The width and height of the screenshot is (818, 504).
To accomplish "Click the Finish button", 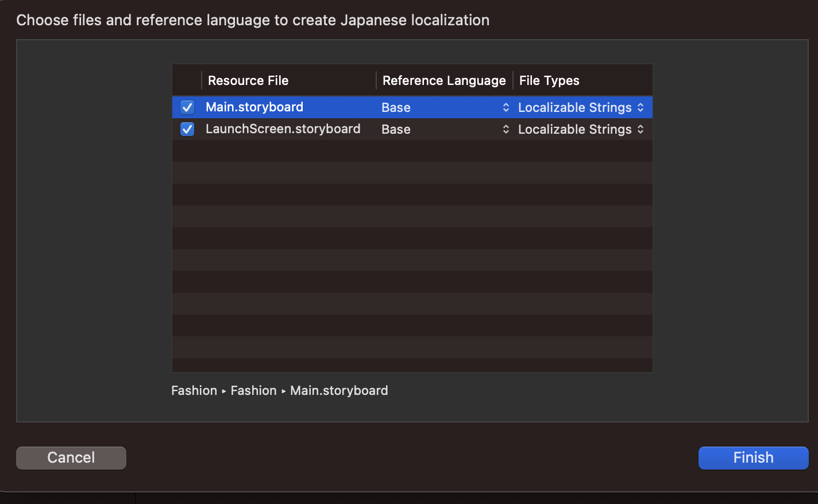I will point(753,458).
